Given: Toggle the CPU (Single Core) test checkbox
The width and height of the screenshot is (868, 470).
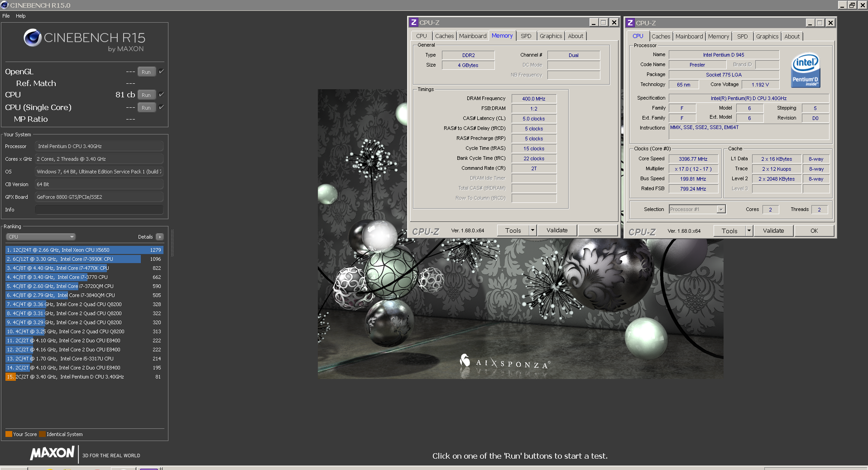Looking at the screenshot, I should click(161, 107).
